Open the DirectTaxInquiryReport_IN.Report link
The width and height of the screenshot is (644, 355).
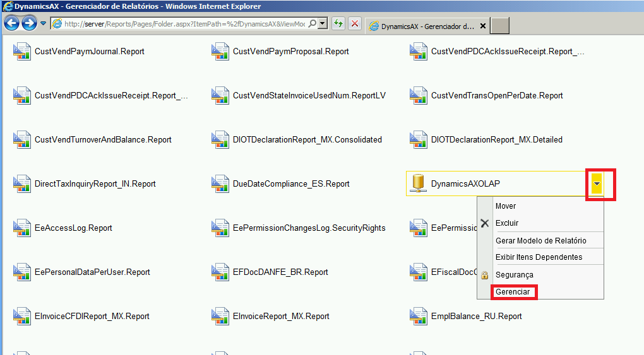coord(95,184)
